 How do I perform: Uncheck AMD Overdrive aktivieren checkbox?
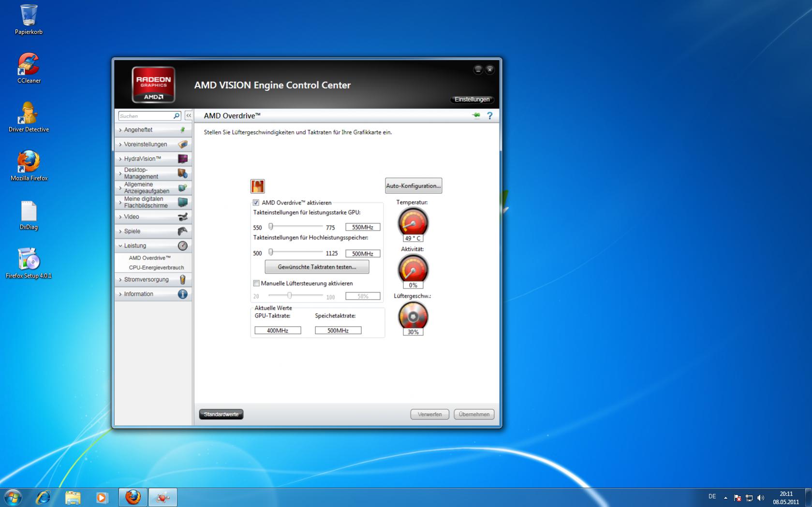point(256,203)
